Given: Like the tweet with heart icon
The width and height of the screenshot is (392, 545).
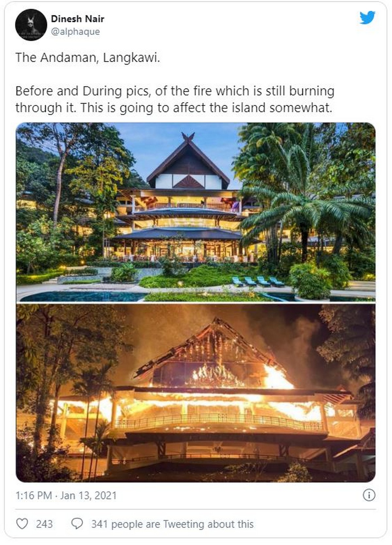Looking at the screenshot, I should [22, 524].
